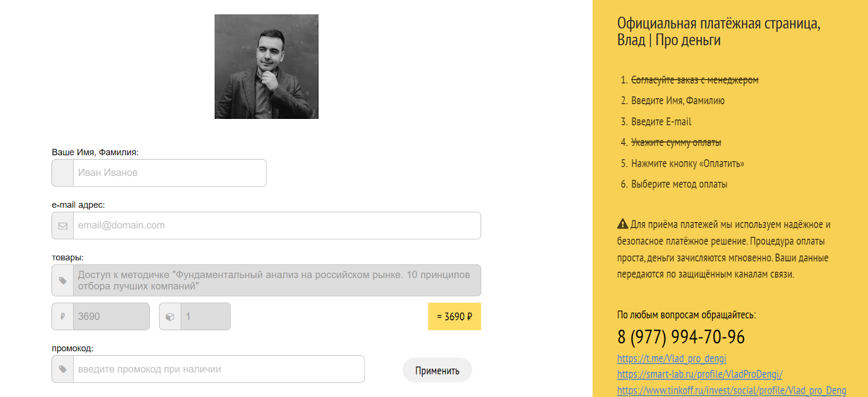Click into the e-mail address input field
Viewport: 868px width, 397px height.
[x=277, y=225]
